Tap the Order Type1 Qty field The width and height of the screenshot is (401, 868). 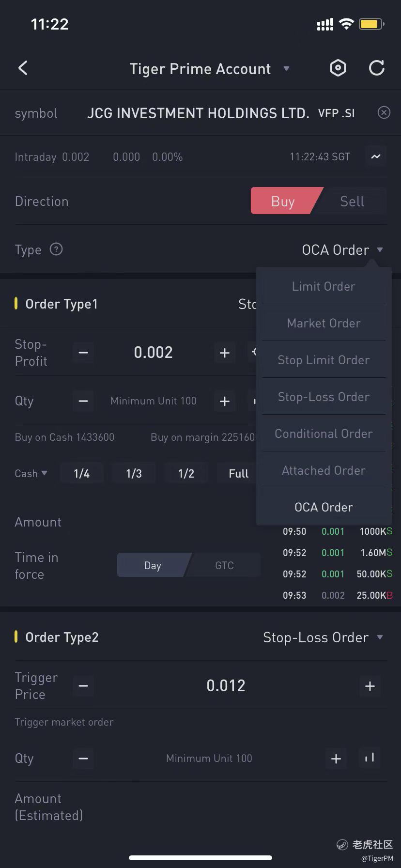pyautogui.click(x=153, y=401)
